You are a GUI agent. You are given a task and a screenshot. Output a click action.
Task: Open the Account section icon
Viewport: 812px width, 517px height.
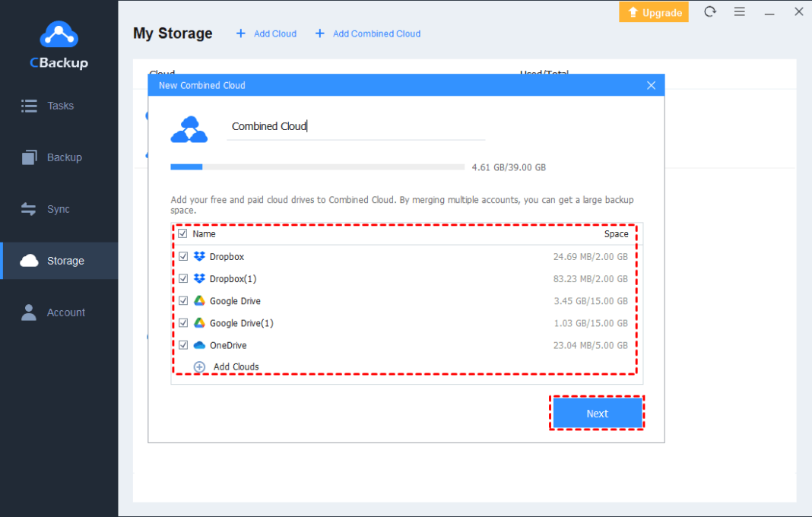pos(29,312)
